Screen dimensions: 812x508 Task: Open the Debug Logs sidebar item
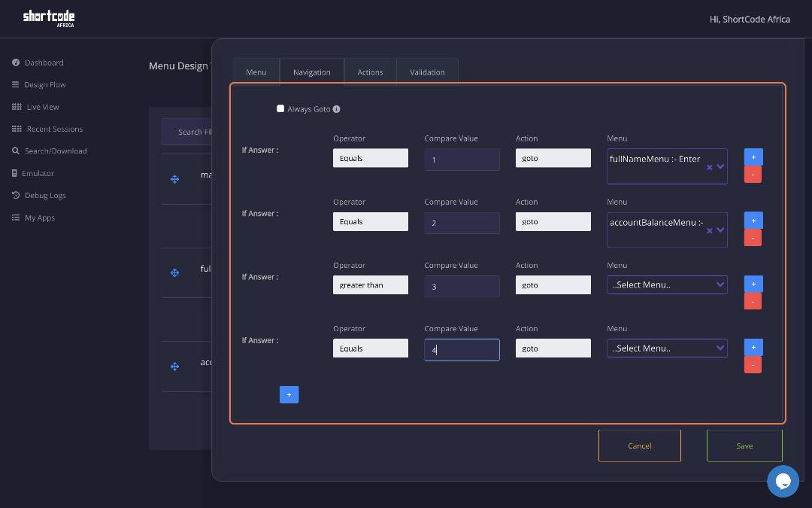pos(39,196)
